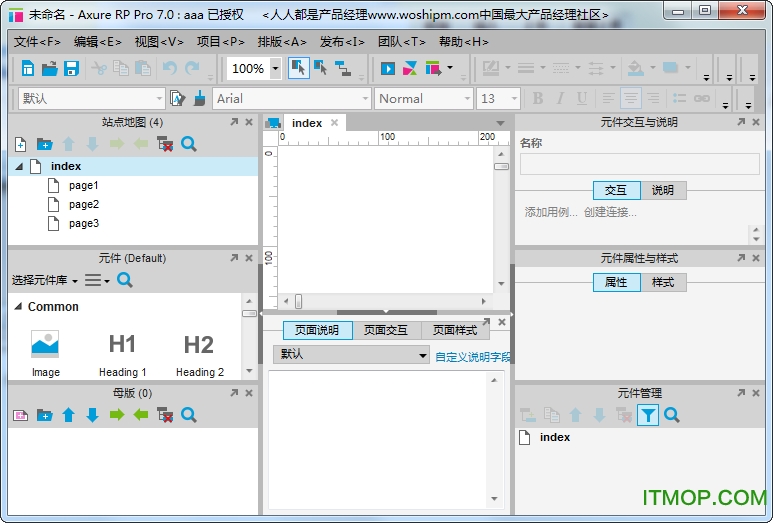Screen dimensions: 773x523
Task: Add a new master in 母版 panel
Action: point(20,415)
